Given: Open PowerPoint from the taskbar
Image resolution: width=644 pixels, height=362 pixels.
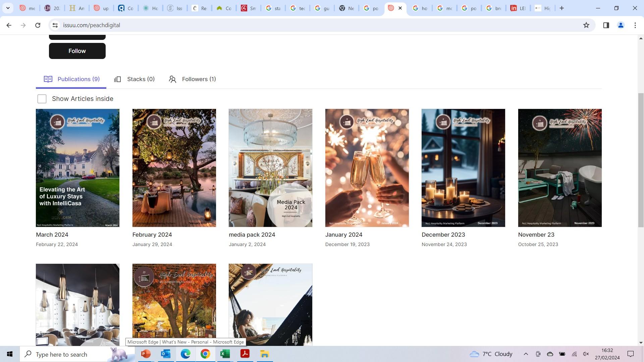Looking at the screenshot, I should [146, 354].
